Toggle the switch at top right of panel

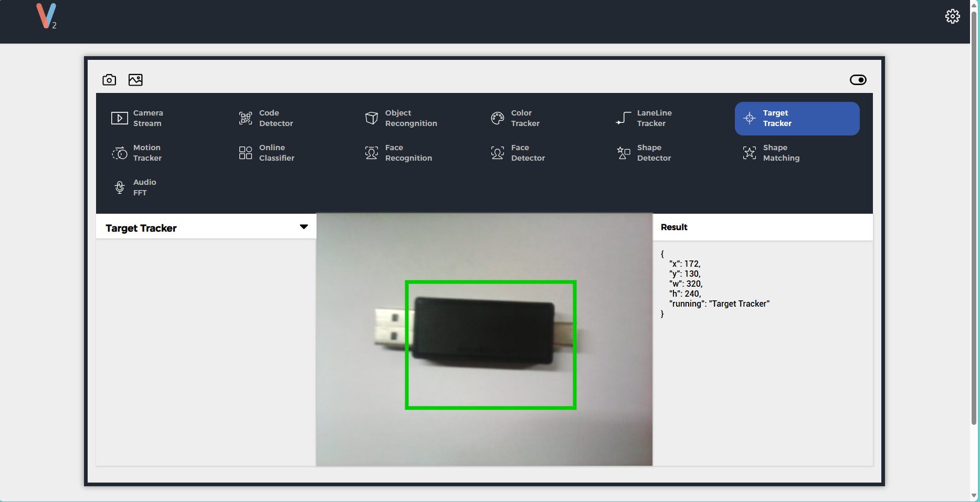click(858, 80)
